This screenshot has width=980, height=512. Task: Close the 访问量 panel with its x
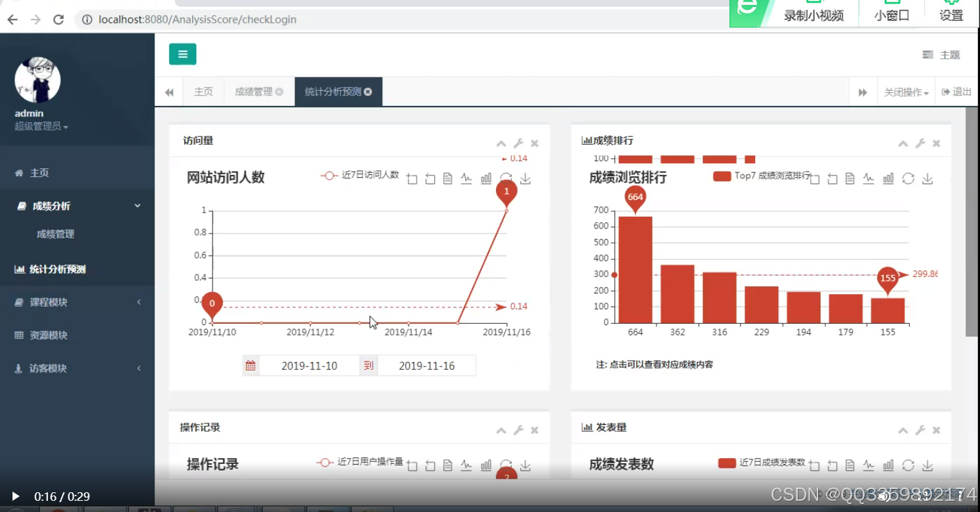click(x=535, y=143)
